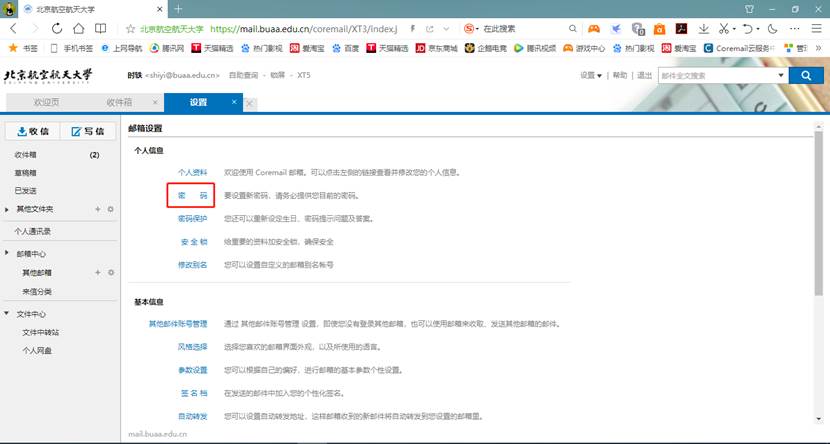Open the 设置 dropdown in top right
The image size is (830, 444).
pos(591,75)
